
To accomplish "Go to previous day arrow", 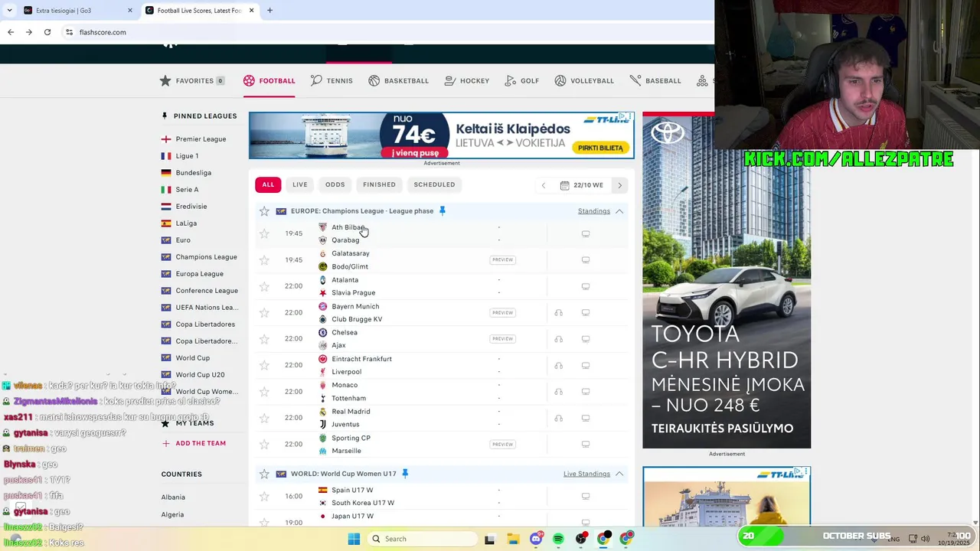I will (x=544, y=185).
